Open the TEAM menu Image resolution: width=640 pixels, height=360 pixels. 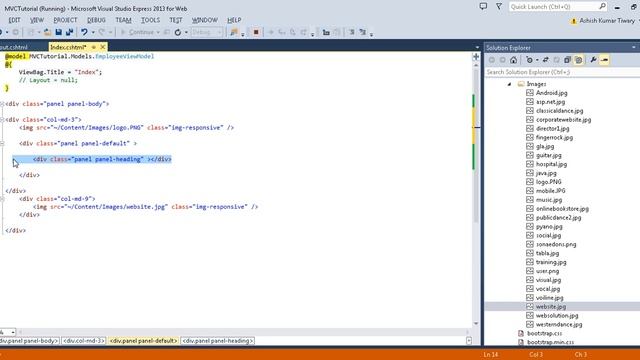pos(123,20)
